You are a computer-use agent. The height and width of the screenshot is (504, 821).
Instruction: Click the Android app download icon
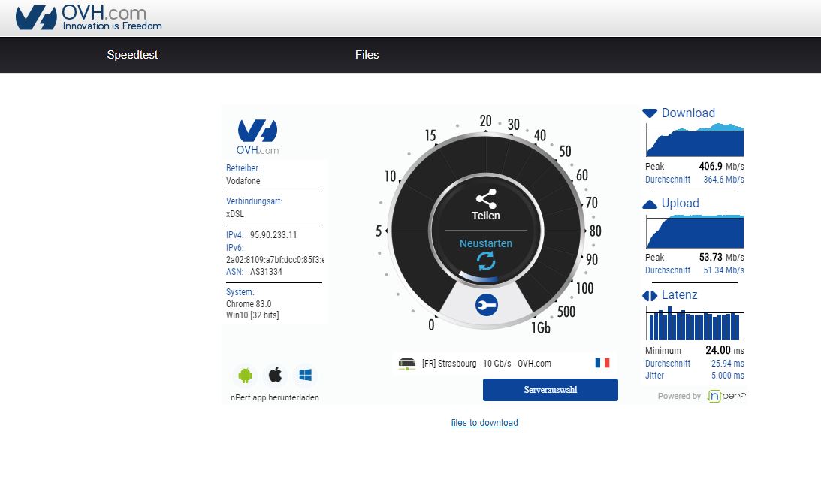pos(245,375)
